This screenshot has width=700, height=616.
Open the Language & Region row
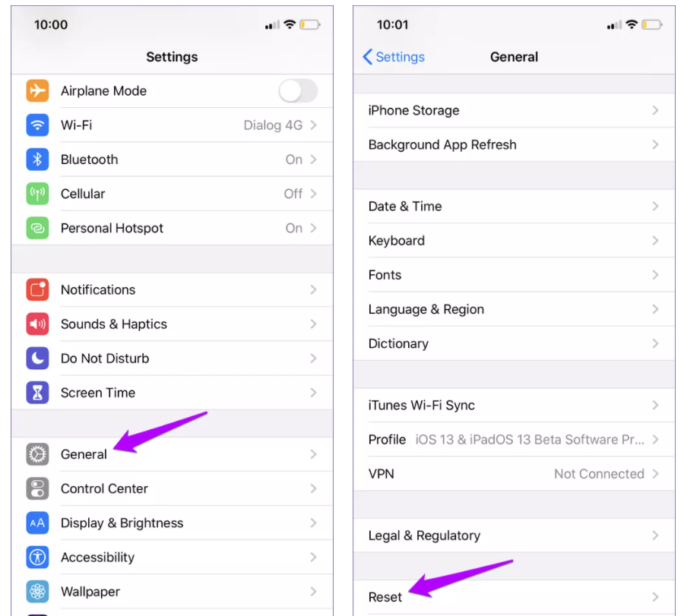tap(514, 309)
